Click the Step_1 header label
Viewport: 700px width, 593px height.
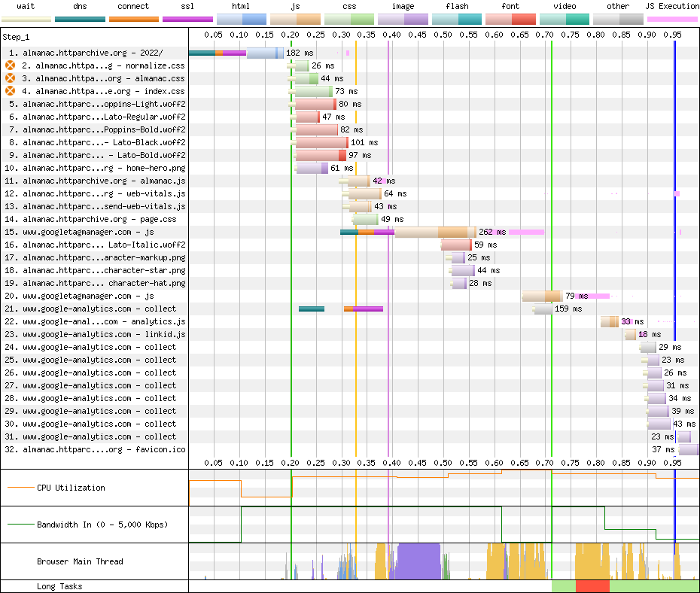click(x=16, y=36)
